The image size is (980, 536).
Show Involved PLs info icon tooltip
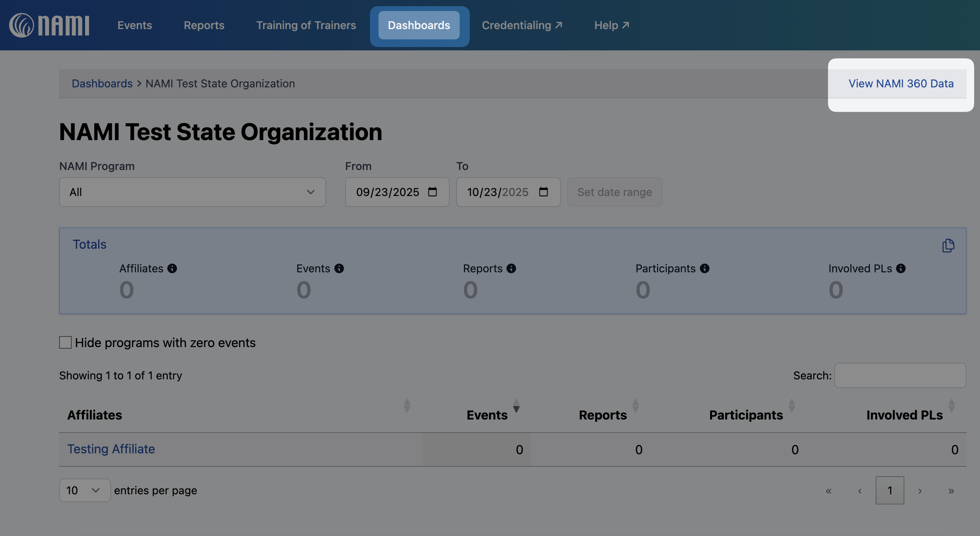pyautogui.click(x=901, y=268)
